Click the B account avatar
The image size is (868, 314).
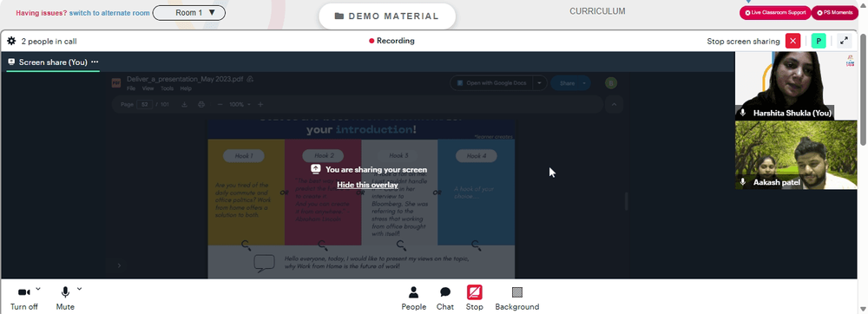click(611, 83)
